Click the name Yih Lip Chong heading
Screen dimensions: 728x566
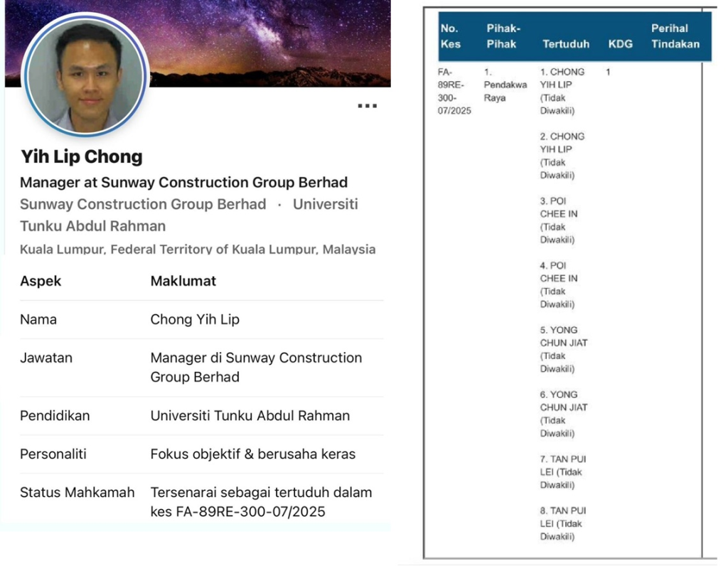click(x=82, y=156)
